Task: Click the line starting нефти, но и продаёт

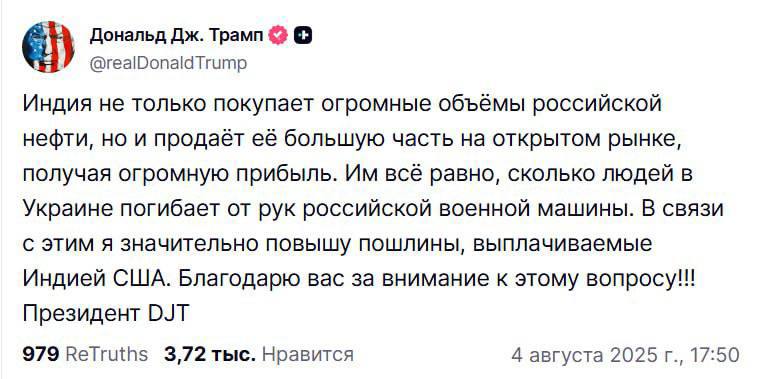Action: [x=352, y=139]
